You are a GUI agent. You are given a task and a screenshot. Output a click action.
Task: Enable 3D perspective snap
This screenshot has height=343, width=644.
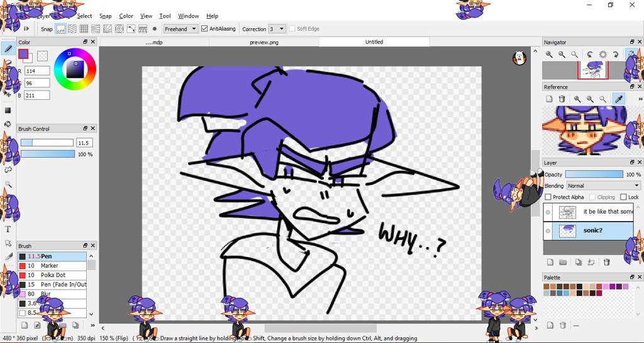click(143, 29)
